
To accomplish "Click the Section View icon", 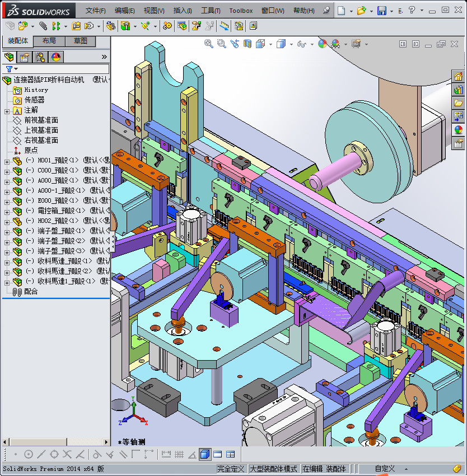I will click(247, 44).
